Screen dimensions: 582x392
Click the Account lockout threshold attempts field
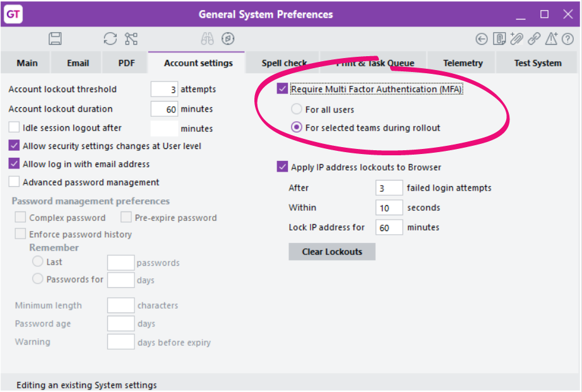click(164, 90)
